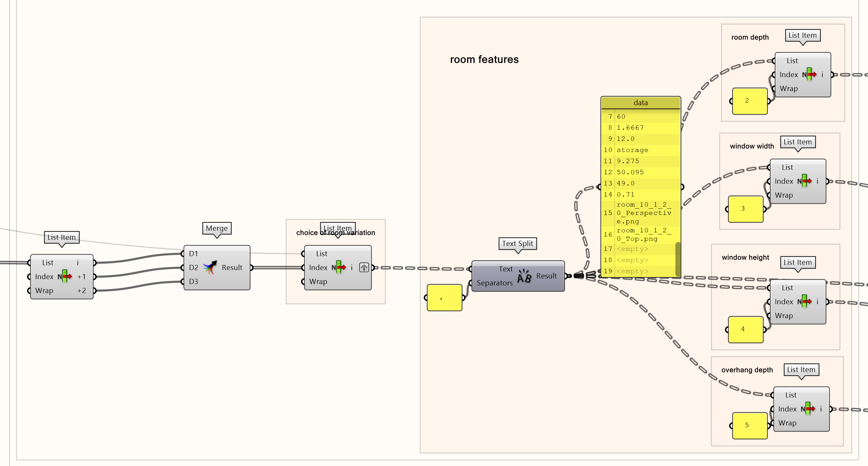Click the +2 output of leftmost List Item

[x=82, y=290]
